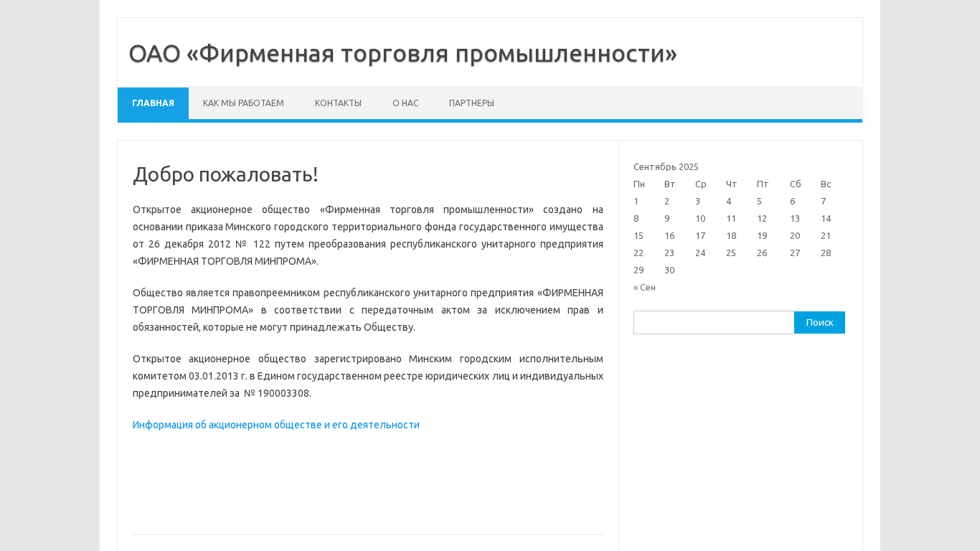Click the paragraph starting Общество является правопреемником
Image resolution: width=980 pixels, height=551 pixels.
368,310
